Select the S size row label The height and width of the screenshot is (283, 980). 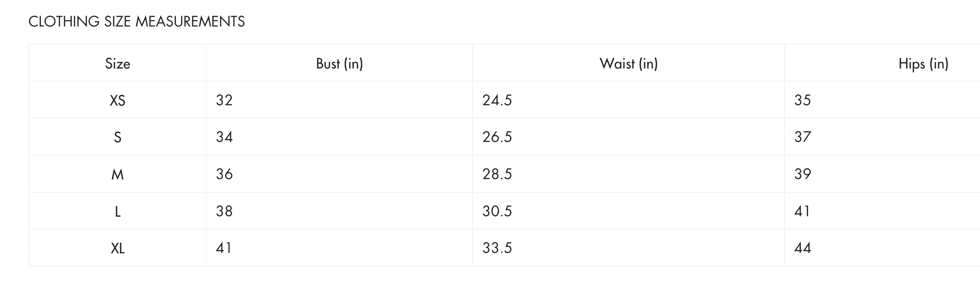117,137
